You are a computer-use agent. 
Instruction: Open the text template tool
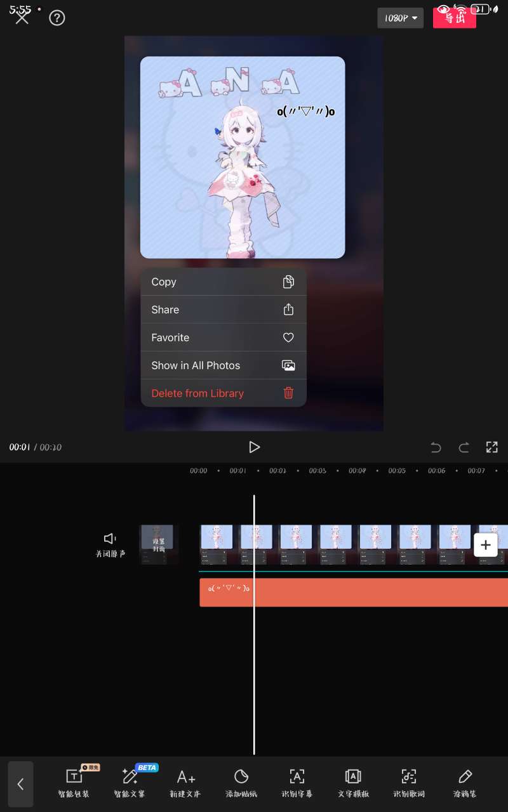tap(353, 783)
